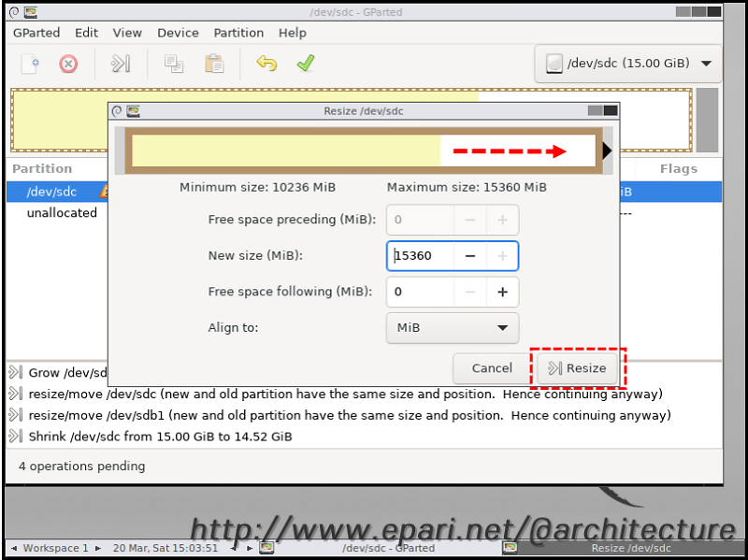This screenshot has width=748, height=560.
Task: Increase Free space following with the plus button
Action: pyautogui.click(x=502, y=292)
